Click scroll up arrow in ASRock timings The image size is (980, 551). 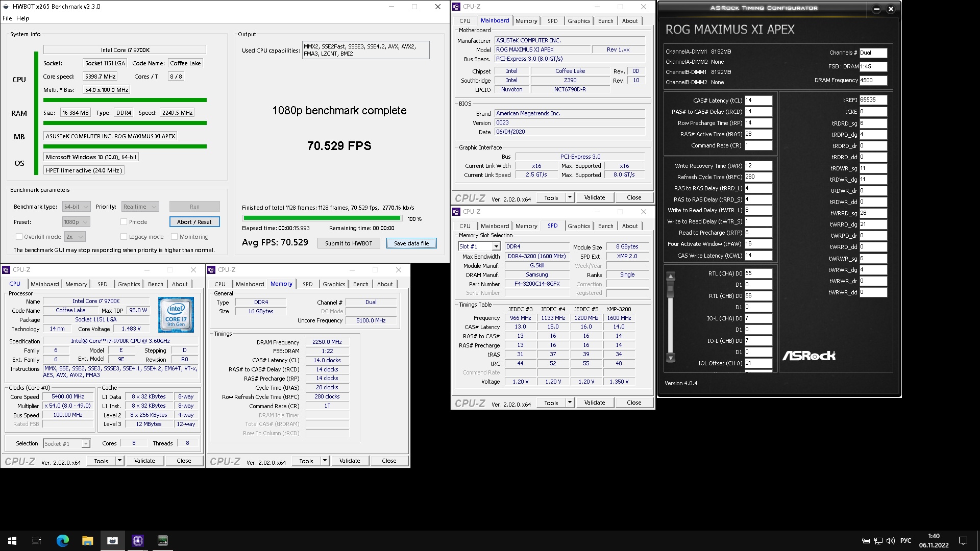pos(671,277)
